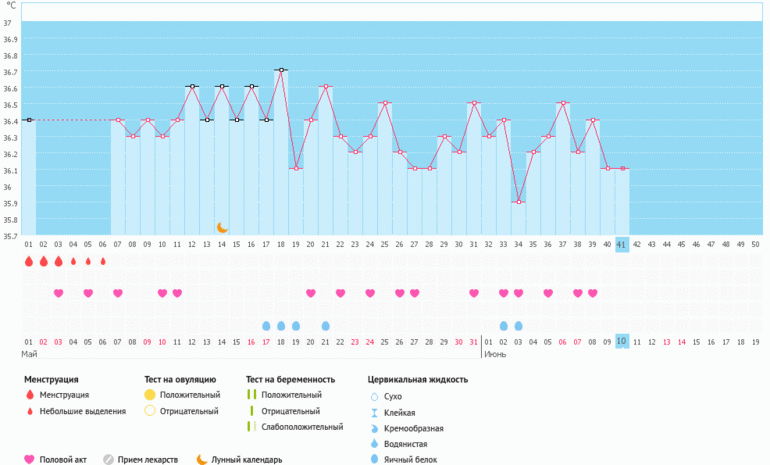The width and height of the screenshot is (770, 465).
Task: Select the highlighted date 10 in Июнь
Action: (621, 341)
